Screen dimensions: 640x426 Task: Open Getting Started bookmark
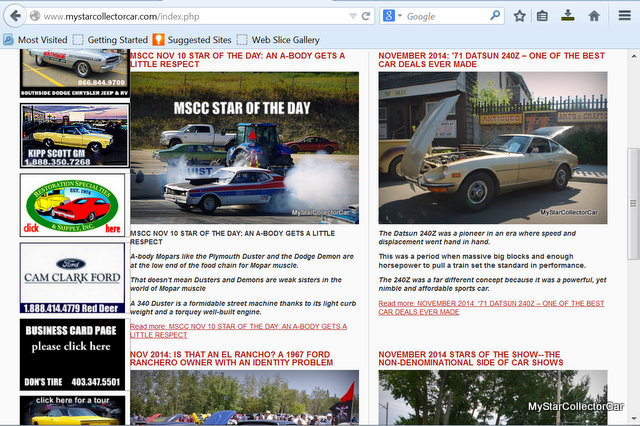pos(110,40)
